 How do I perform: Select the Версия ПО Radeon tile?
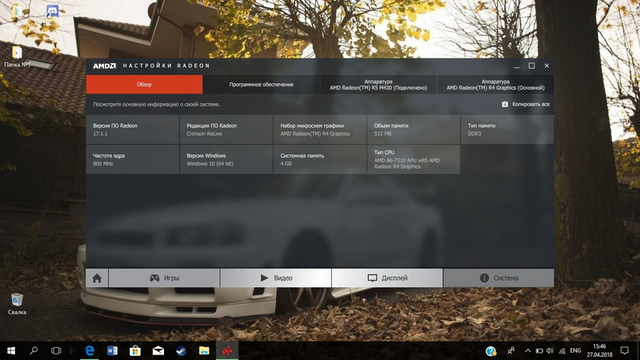coord(132,129)
